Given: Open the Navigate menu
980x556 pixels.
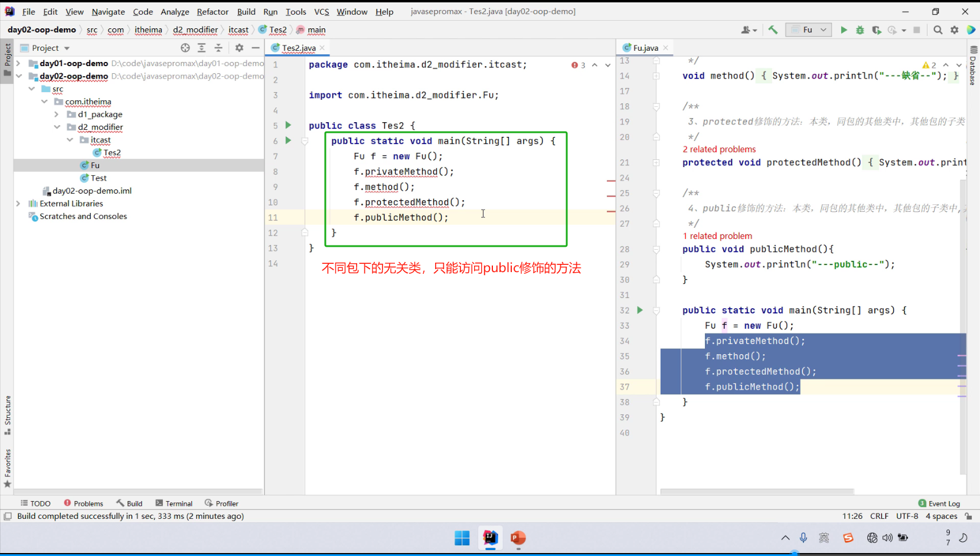Looking at the screenshot, I should point(108,11).
